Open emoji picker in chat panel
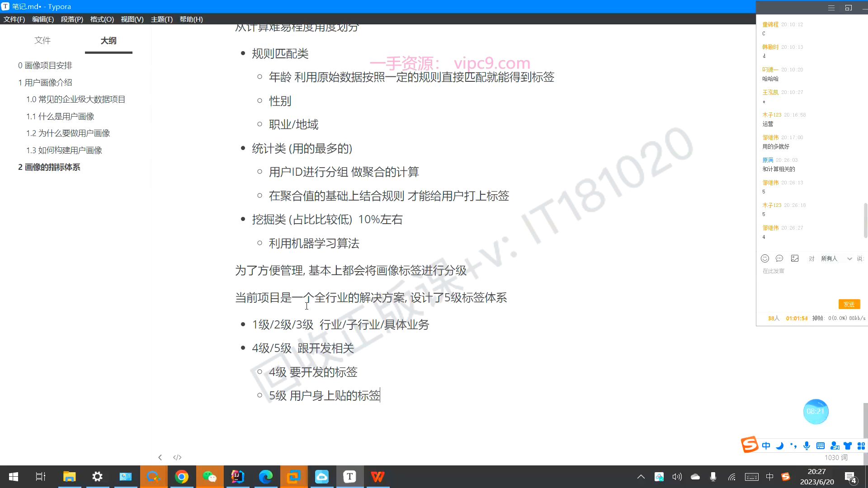868x488 pixels. [x=765, y=258]
